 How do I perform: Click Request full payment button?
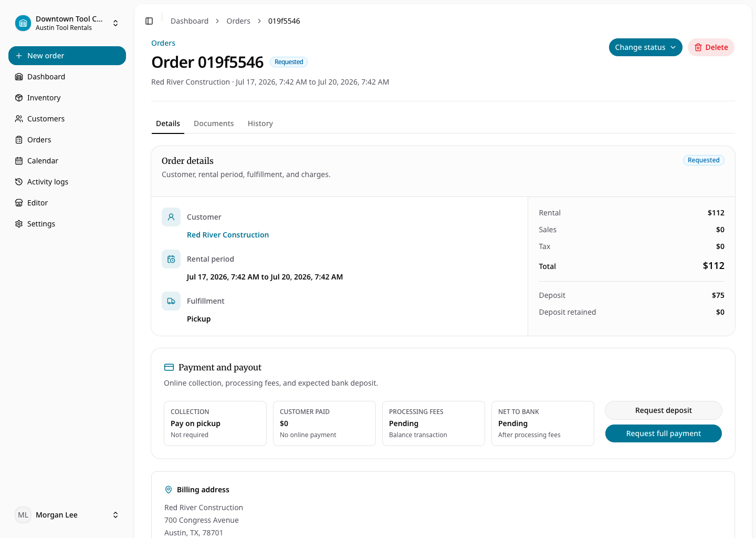[664, 433]
